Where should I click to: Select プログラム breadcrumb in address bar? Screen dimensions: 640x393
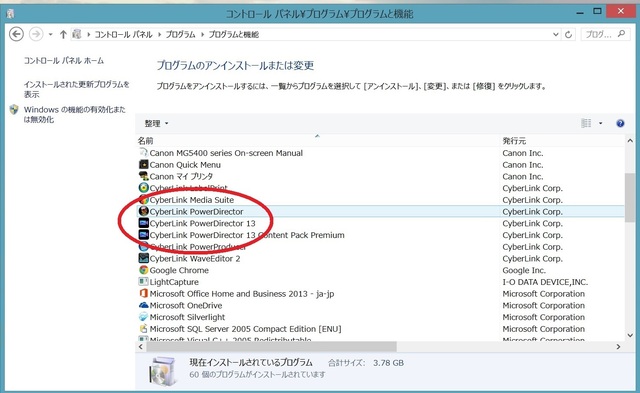pos(180,35)
